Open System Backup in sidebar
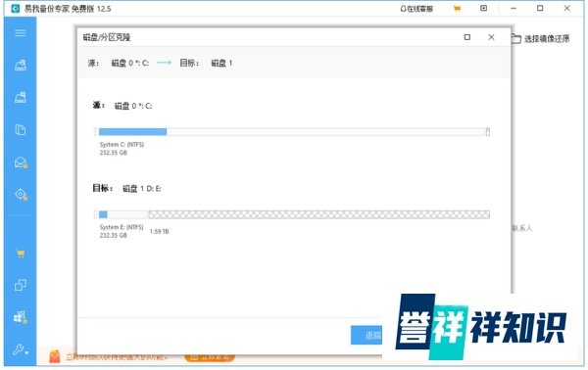Screen dimensions: 588x370 [21, 97]
